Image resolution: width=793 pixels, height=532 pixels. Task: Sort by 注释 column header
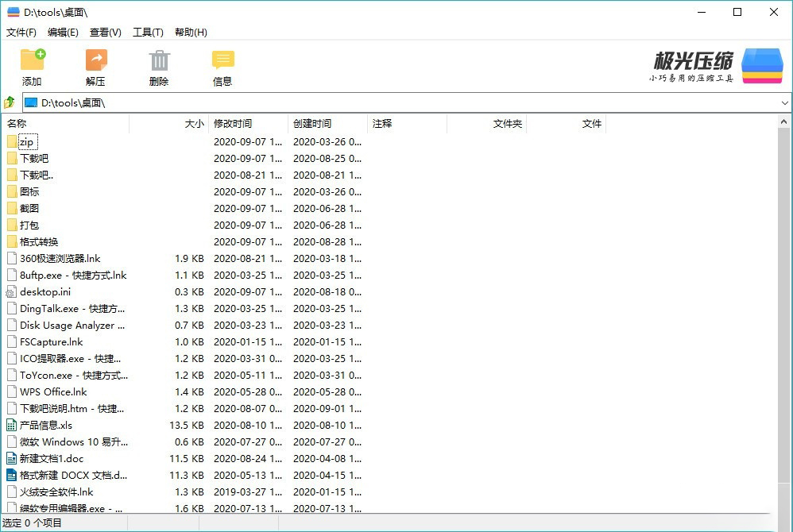407,124
